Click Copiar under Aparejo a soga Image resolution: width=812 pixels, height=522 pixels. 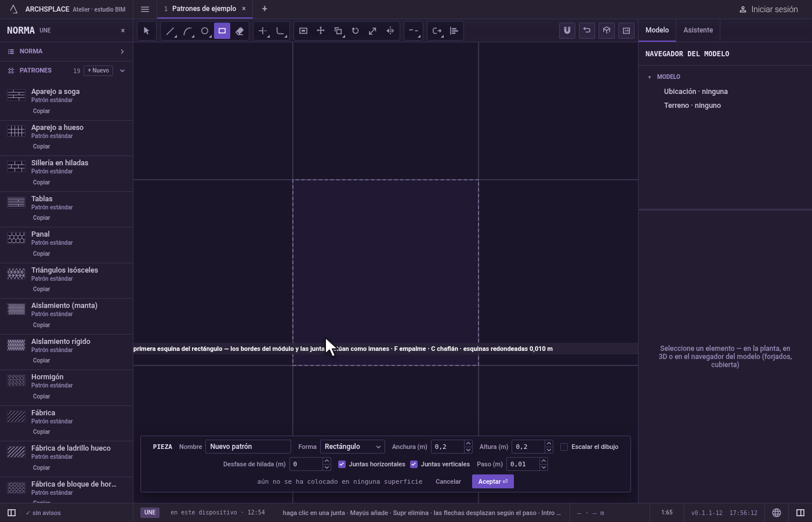pos(41,111)
